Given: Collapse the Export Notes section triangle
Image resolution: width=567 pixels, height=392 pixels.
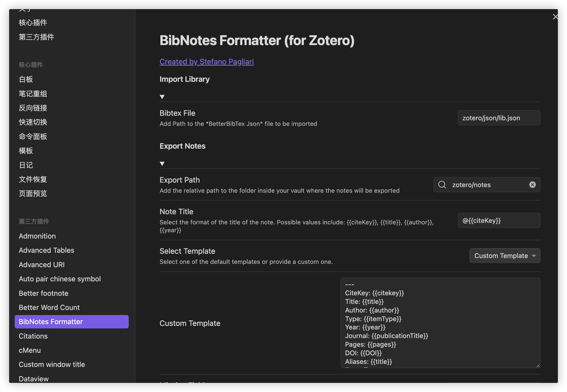Looking at the screenshot, I should click(162, 164).
